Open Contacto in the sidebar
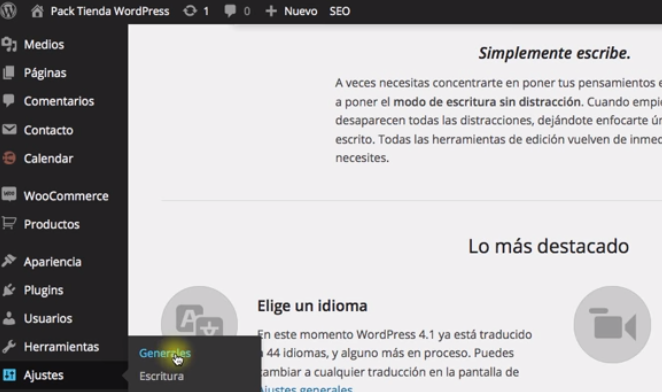 point(49,130)
